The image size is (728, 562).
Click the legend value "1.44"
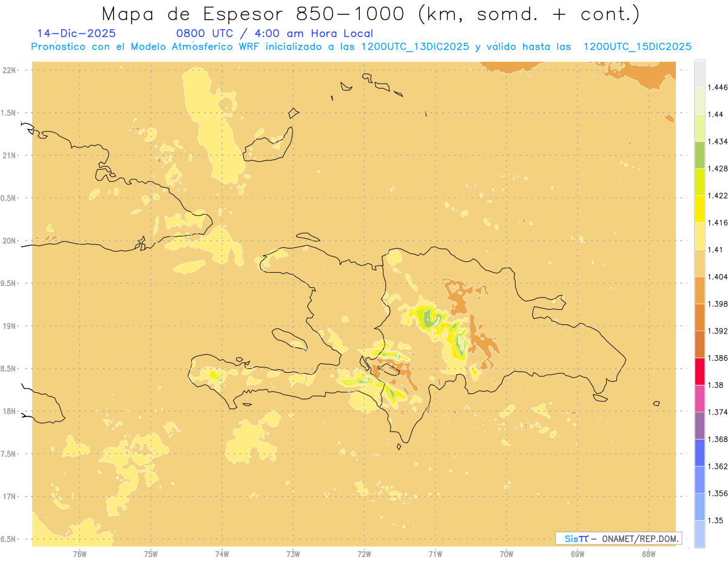point(716,114)
